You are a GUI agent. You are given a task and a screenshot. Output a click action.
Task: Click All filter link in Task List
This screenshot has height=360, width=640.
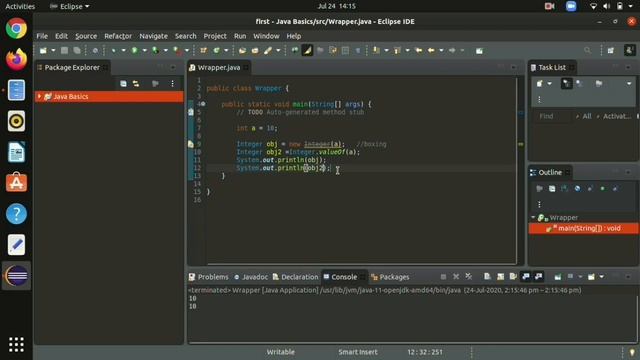tap(587, 116)
